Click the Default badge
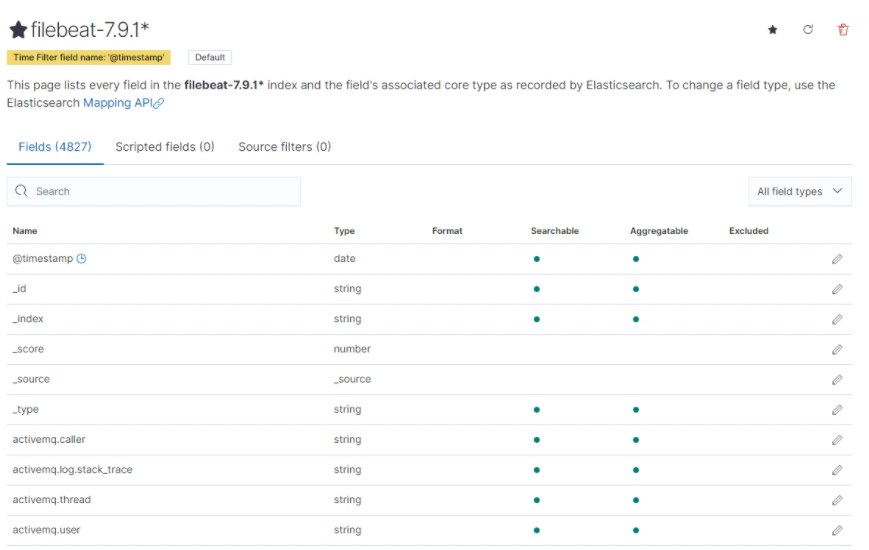This screenshot has height=550, width=869. [x=210, y=57]
